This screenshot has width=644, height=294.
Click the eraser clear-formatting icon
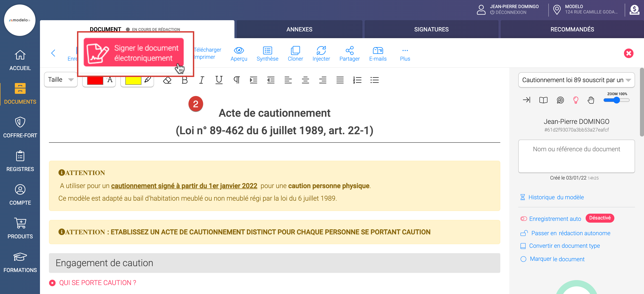coord(167,80)
